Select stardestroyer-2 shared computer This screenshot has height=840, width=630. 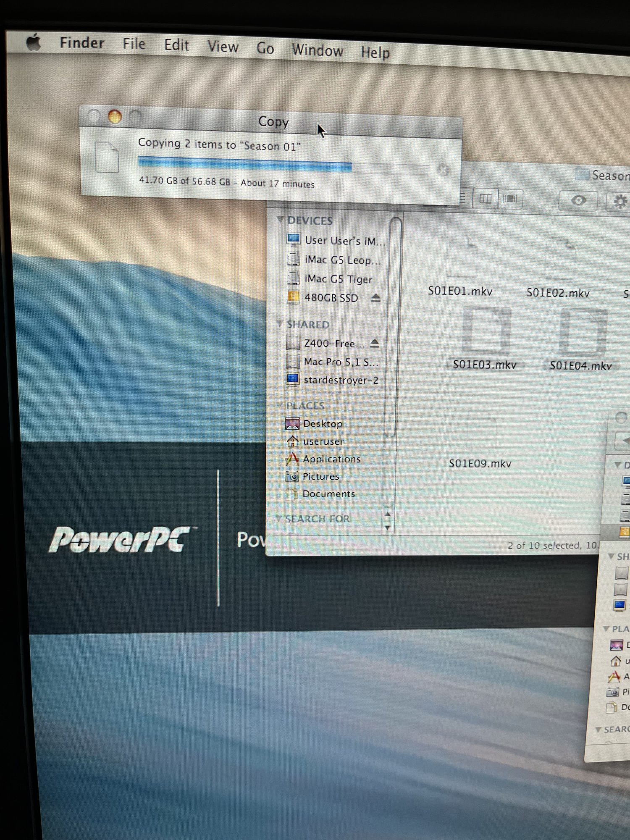click(332, 380)
